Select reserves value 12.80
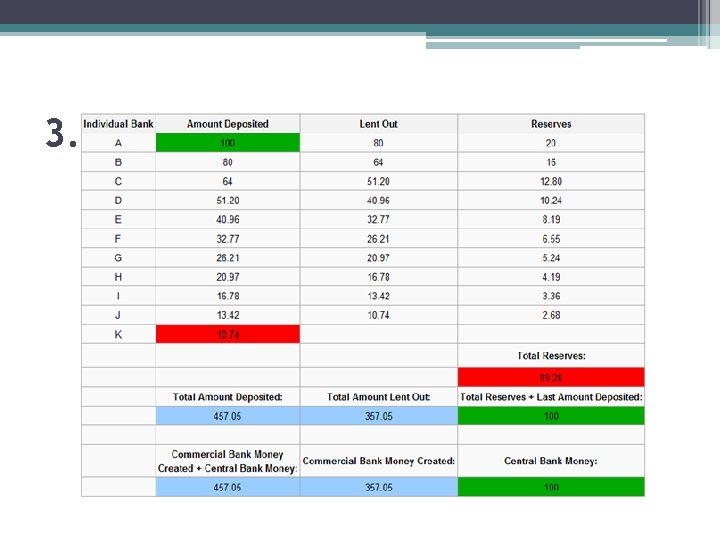Screen dimensions: 720x540 click(551, 181)
